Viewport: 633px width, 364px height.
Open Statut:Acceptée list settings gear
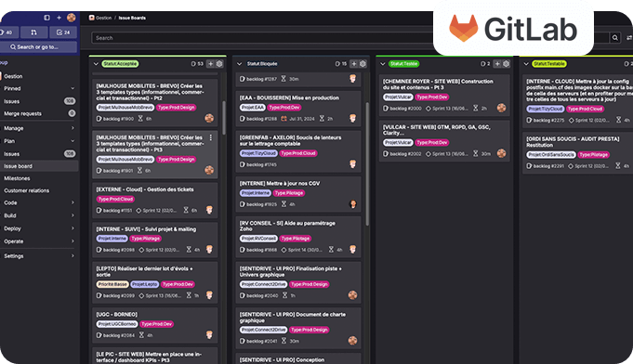pyautogui.click(x=219, y=64)
